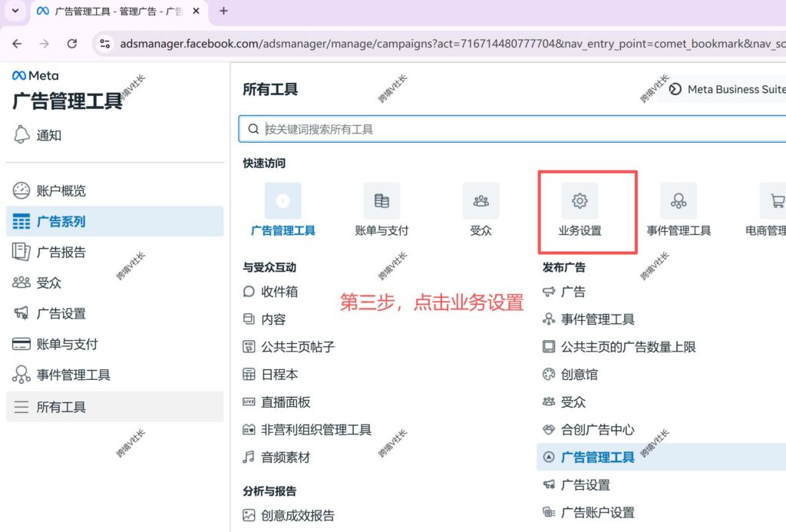Open 创意馆 tool

pyautogui.click(x=570, y=375)
